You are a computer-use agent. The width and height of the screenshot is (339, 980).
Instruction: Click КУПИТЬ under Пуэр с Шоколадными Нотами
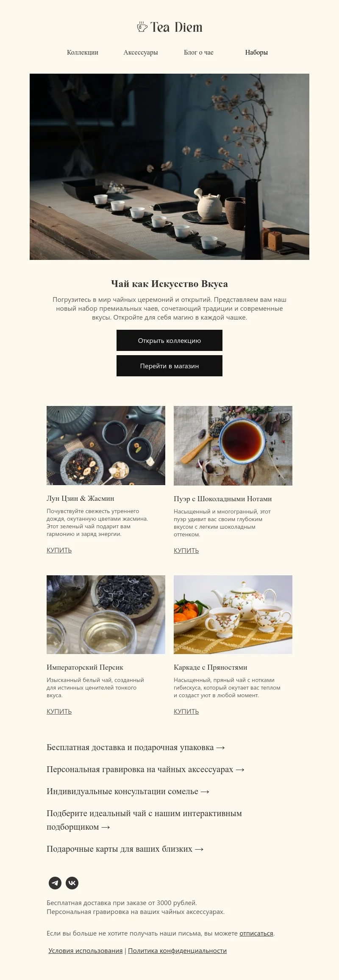tap(186, 551)
